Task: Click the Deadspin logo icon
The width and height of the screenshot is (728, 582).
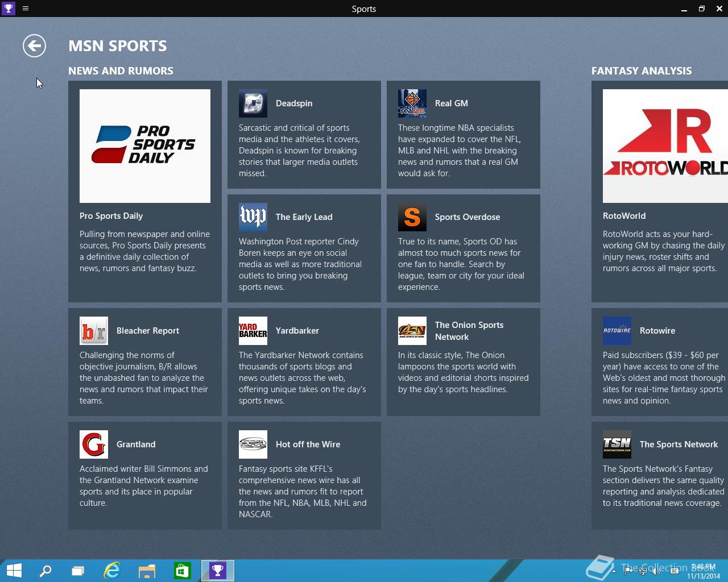Action: point(253,103)
